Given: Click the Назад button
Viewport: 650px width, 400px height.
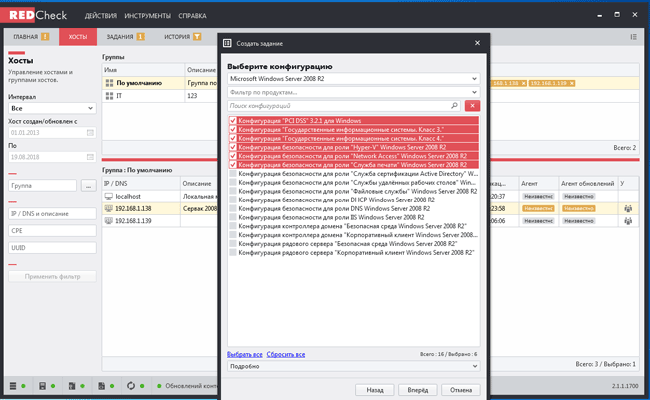Looking at the screenshot, I should tap(373, 390).
